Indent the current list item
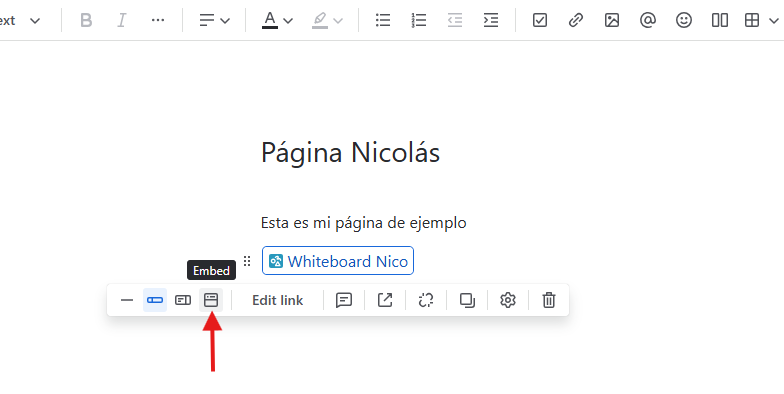784x394 pixels. (490, 20)
